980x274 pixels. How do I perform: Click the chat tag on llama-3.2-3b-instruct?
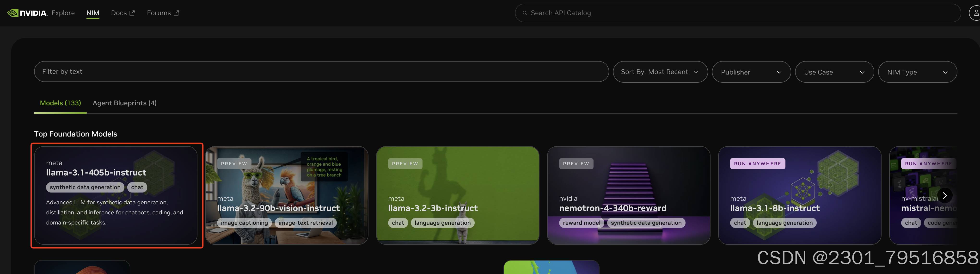pyautogui.click(x=398, y=223)
